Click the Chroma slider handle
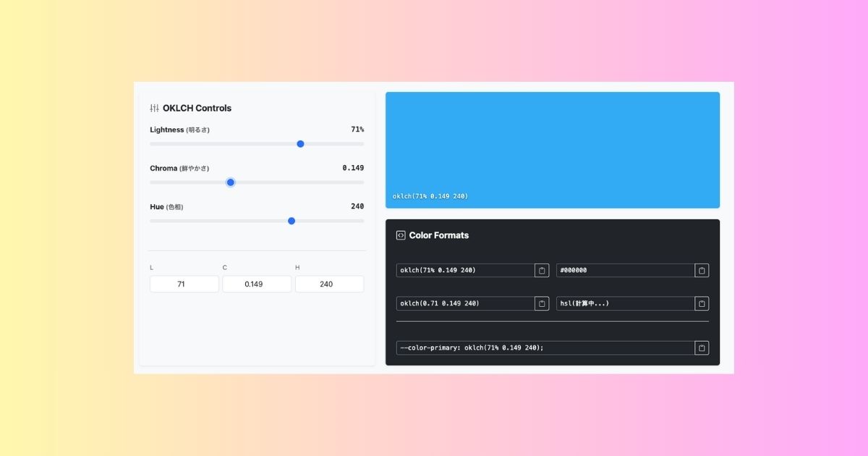 point(231,182)
